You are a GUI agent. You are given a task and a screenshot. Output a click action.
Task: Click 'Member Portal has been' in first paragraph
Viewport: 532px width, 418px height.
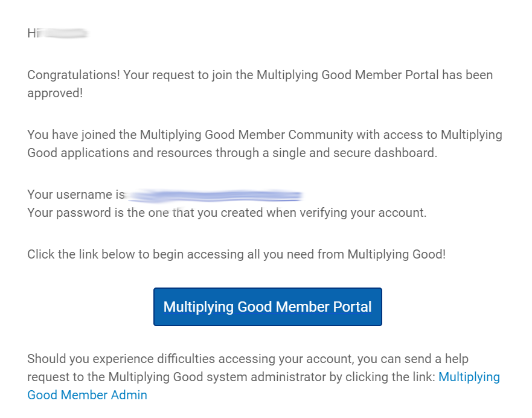pyautogui.click(x=424, y=75)
